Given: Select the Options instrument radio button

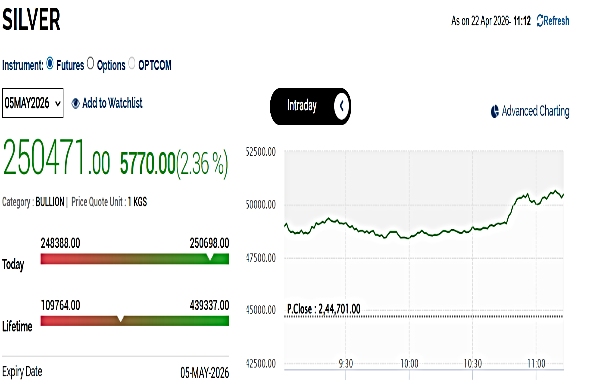Looking at the screenshot, I should pos(90,63).
